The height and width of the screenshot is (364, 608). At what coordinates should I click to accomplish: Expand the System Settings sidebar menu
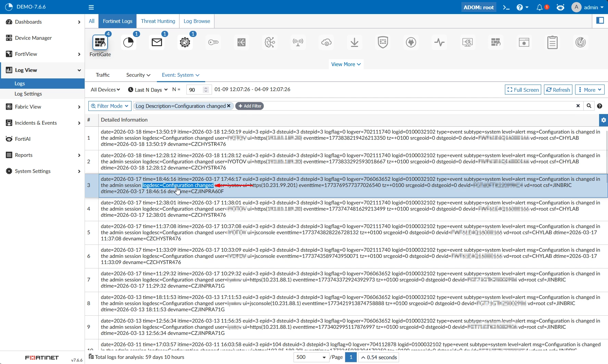42,171
